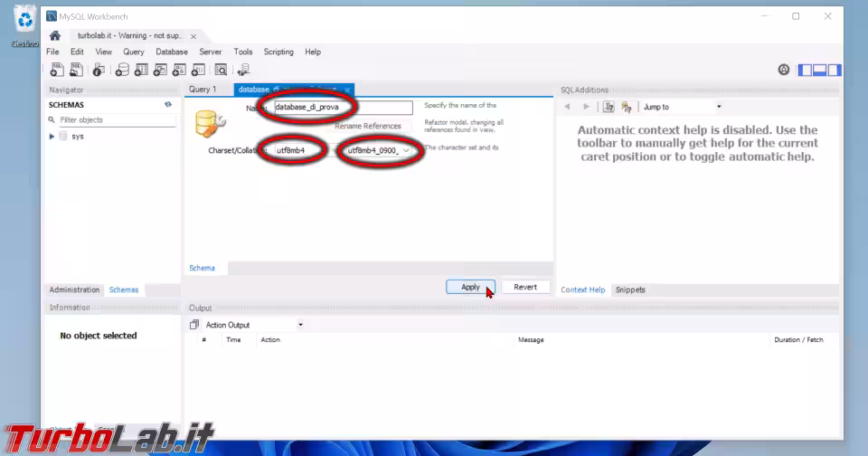Switch to the Context Help tab
868x456 pixels.
click(583, 290)
